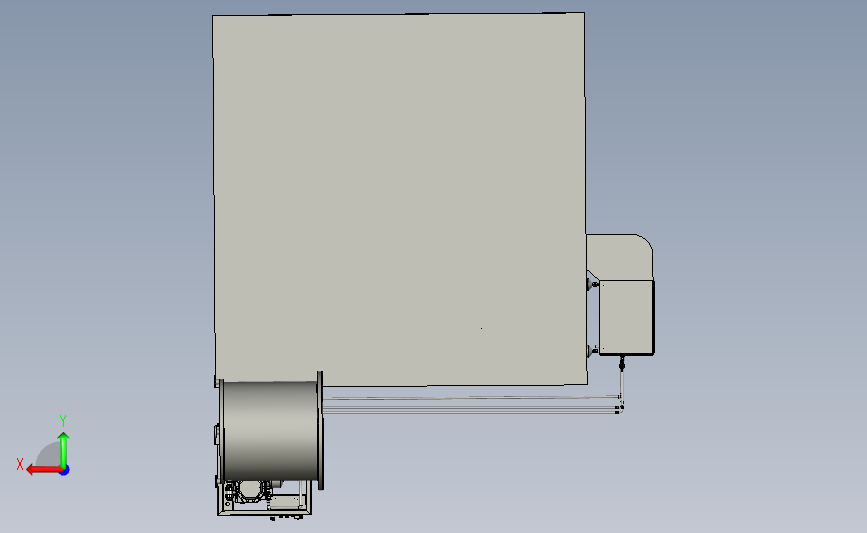Pick the vertical fitting below the small box
The width and height of the screenshot is (867, 533).
coord(621,364)
